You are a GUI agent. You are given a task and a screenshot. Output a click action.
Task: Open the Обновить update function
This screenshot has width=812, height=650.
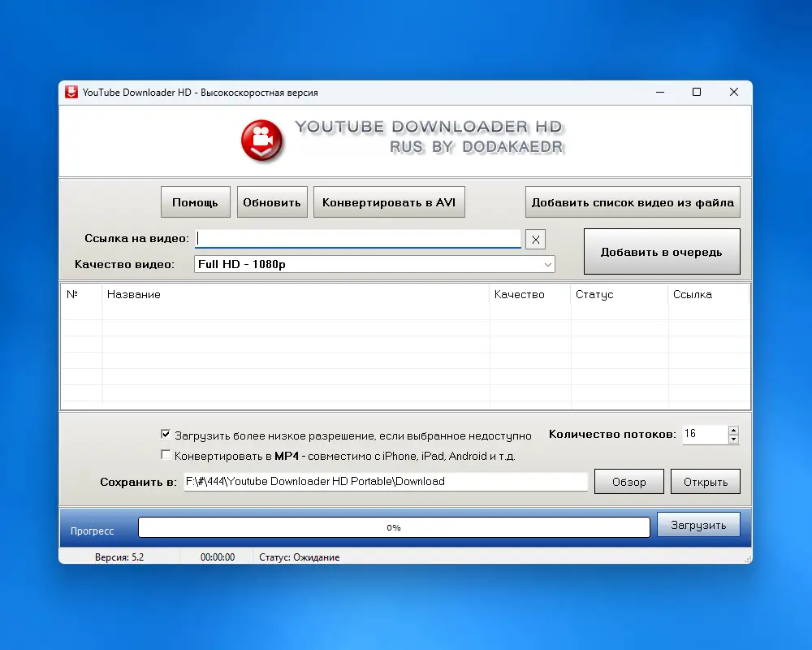pos(272,201)
